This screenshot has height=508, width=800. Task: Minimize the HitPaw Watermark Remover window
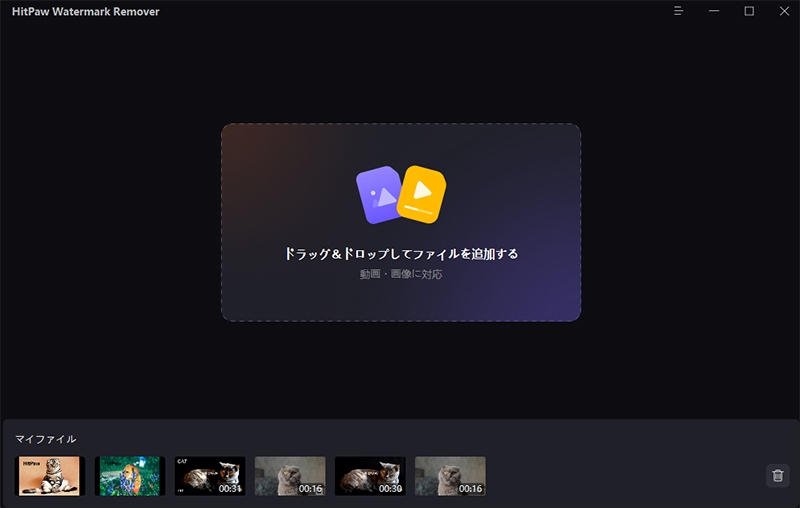(714, 11)
